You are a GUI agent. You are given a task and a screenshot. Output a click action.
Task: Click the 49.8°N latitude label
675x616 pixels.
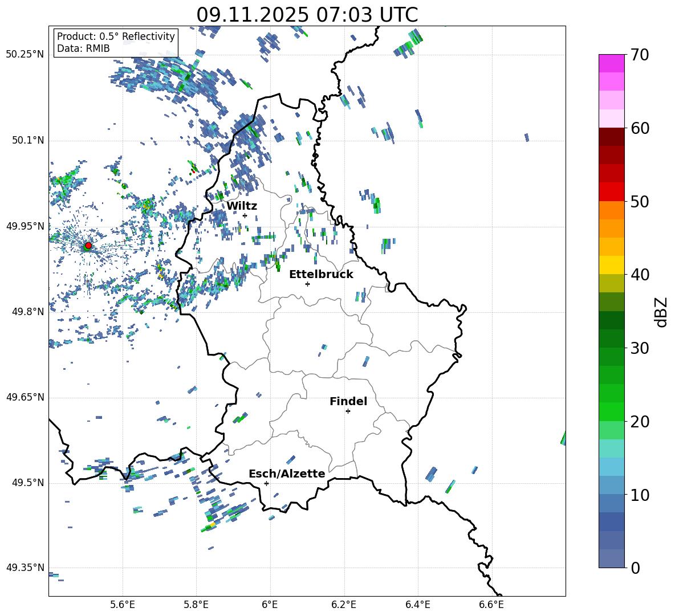pos(27,312)
